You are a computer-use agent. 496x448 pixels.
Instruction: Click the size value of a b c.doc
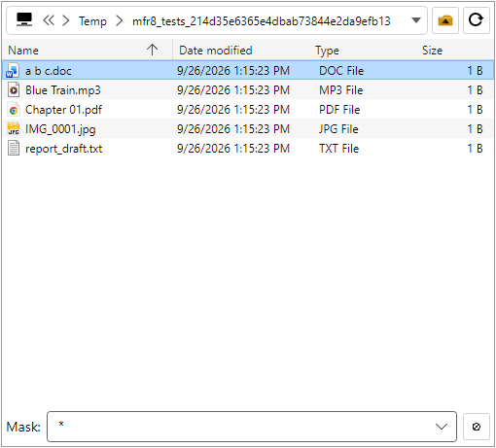tap(475, 71)
